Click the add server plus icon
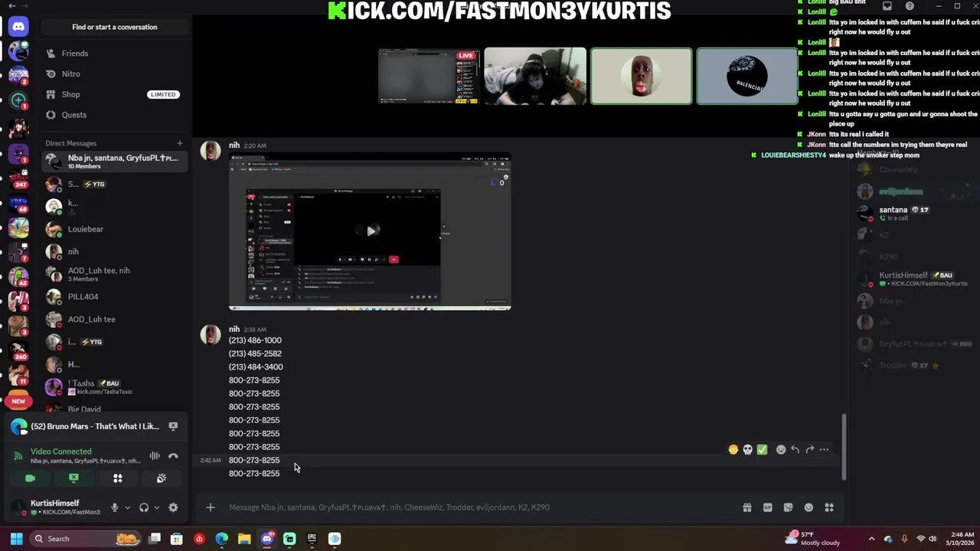The width and height of the screenshot is (980, 551). tap(18, 100)
